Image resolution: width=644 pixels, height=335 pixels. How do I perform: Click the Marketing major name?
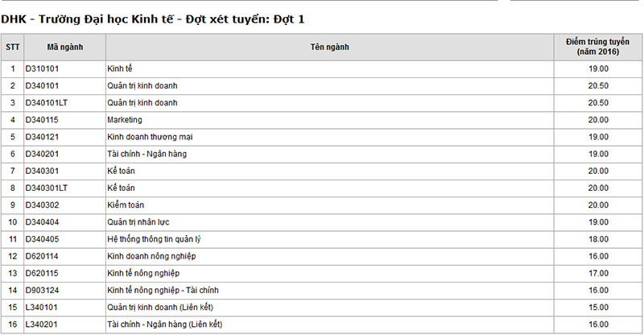coord(124,119)
